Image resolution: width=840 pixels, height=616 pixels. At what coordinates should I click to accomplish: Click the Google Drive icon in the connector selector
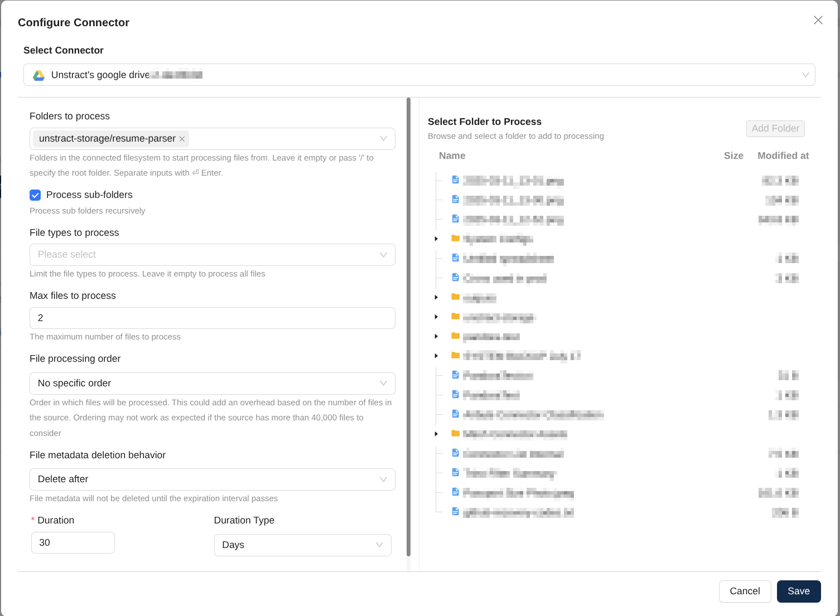click(38, 75)
